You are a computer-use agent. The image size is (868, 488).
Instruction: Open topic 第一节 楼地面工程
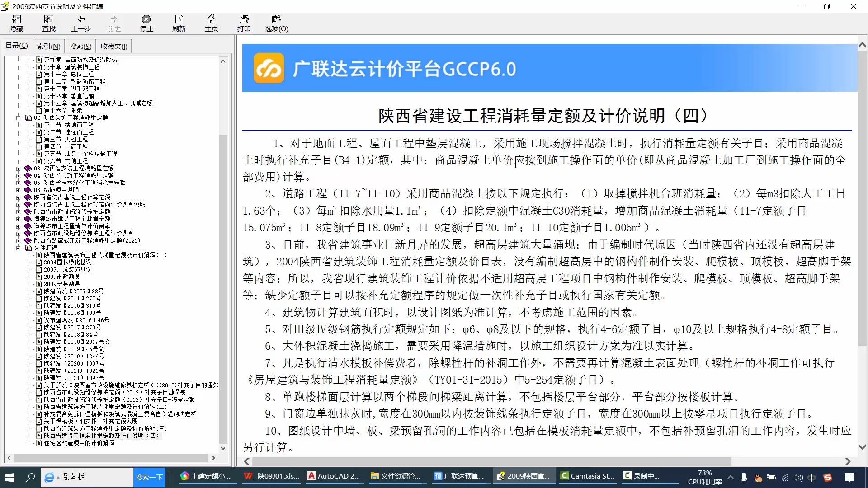click(69, 125)
